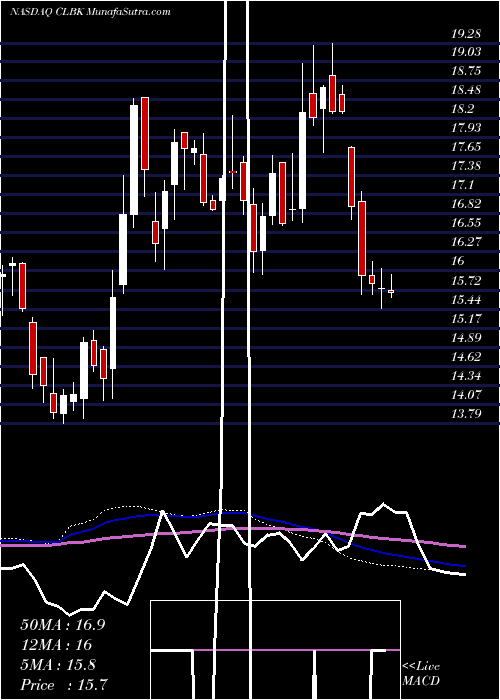Click the 16.82 price axis label
This screenshot has height=700, width=500.
point(466,204)
